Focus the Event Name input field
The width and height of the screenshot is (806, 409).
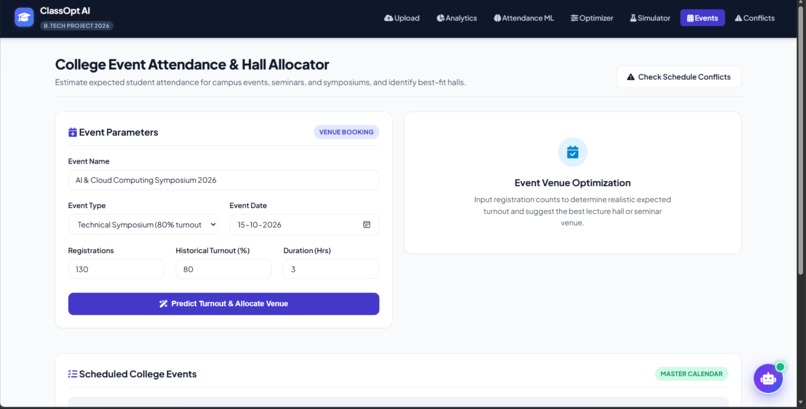(224, 180)
